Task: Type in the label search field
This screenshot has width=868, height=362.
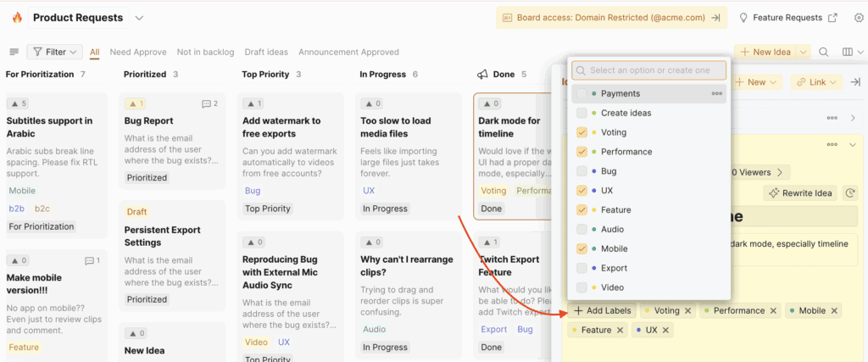Action: pyautogui.click(x=654, y=70)
